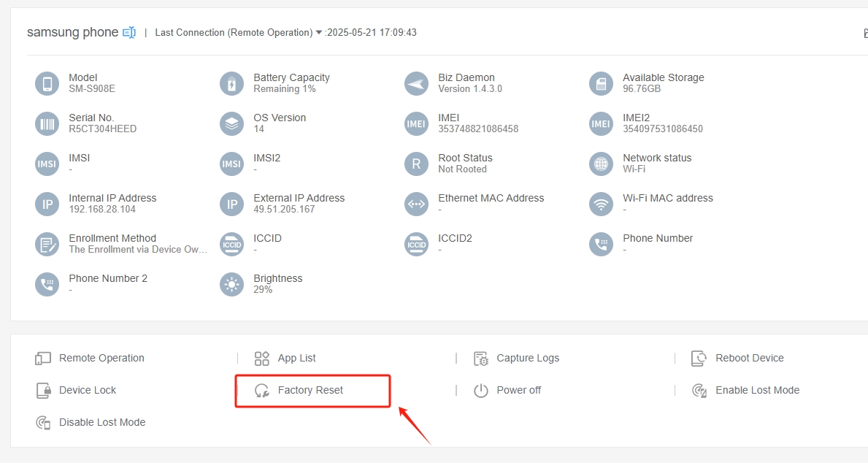Select Factory Reset action
This screenshot has width=868, height=463.
[310, 390]
